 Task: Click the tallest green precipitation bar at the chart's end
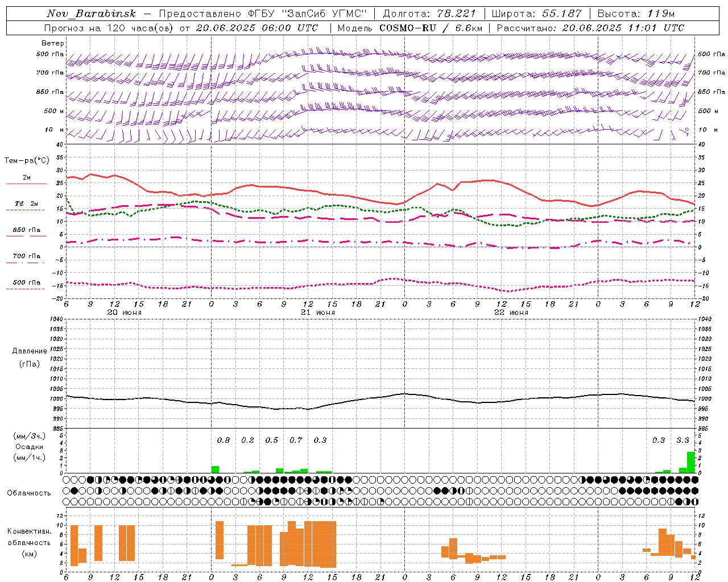(x=690, y=462)
